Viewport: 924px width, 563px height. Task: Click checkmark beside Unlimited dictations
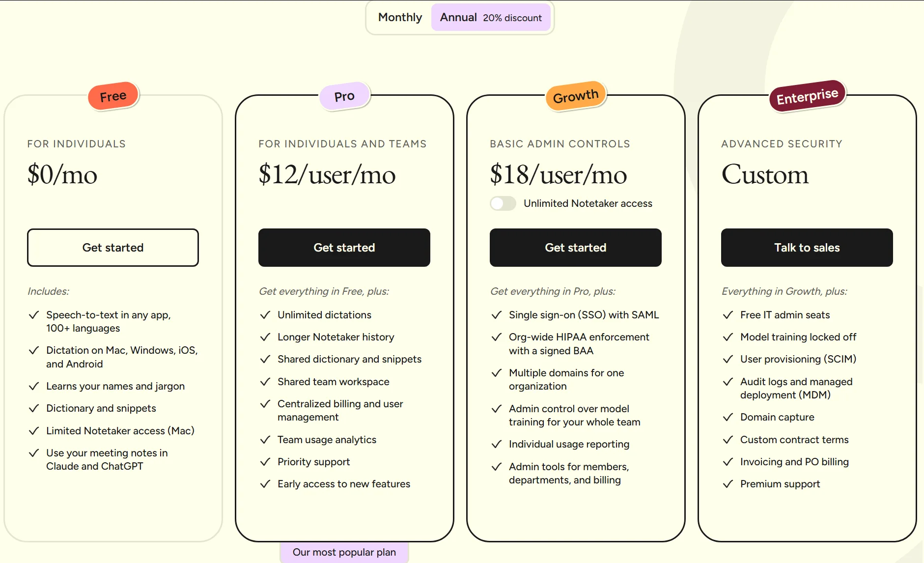tap(265, 315)
